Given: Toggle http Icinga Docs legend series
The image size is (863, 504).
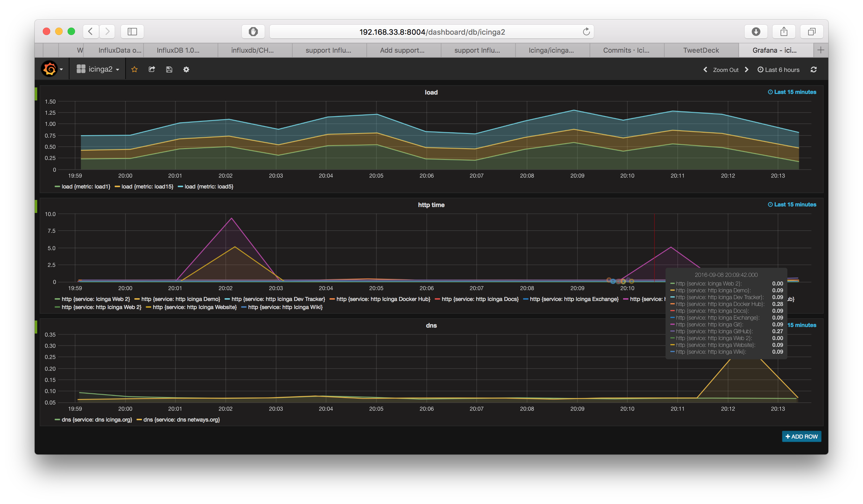Looking at the screenshot, I should 480,299.
